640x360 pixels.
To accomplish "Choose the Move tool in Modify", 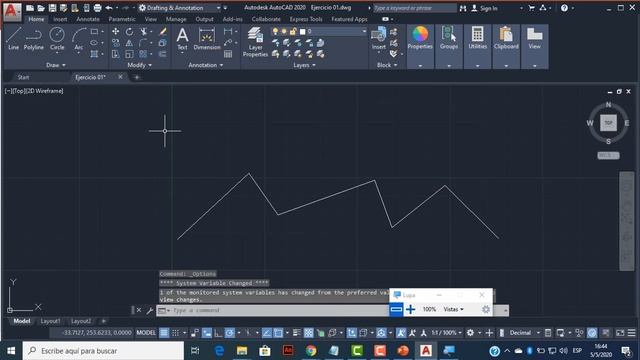I will click(116, 31).
